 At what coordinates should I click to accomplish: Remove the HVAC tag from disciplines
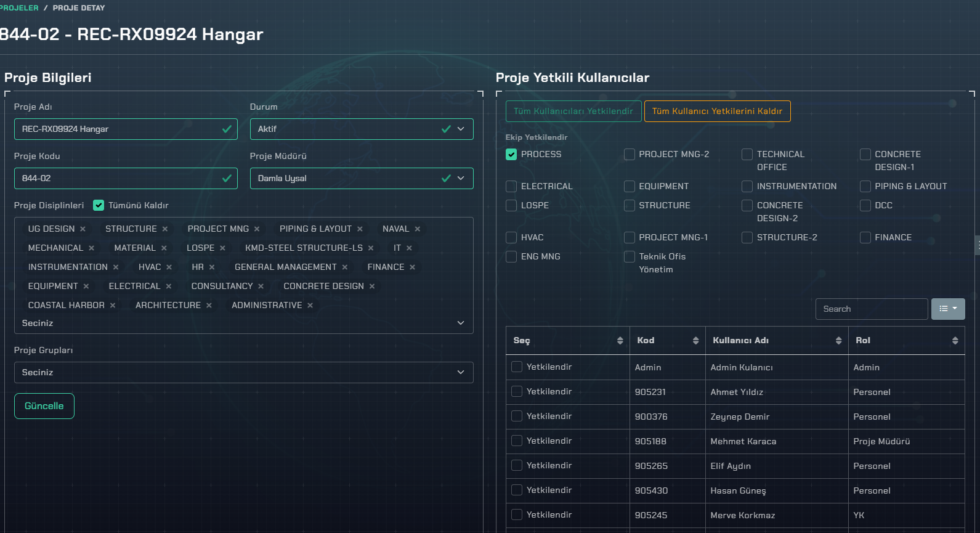(169, 267)
